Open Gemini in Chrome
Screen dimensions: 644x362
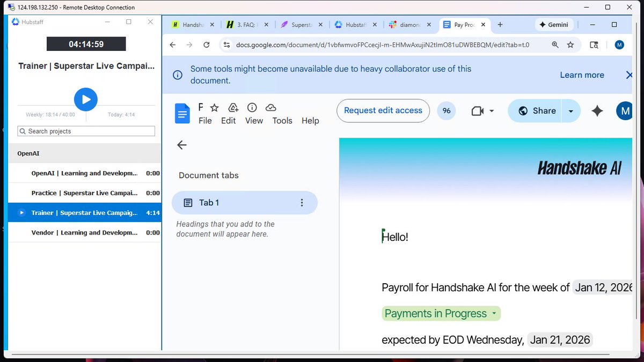click(554, 25)
